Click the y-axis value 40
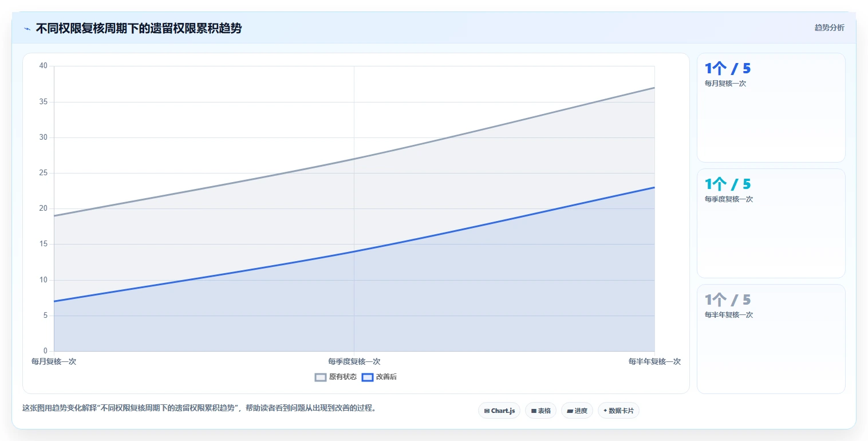 pyautogui.click(x=44, y=66)
